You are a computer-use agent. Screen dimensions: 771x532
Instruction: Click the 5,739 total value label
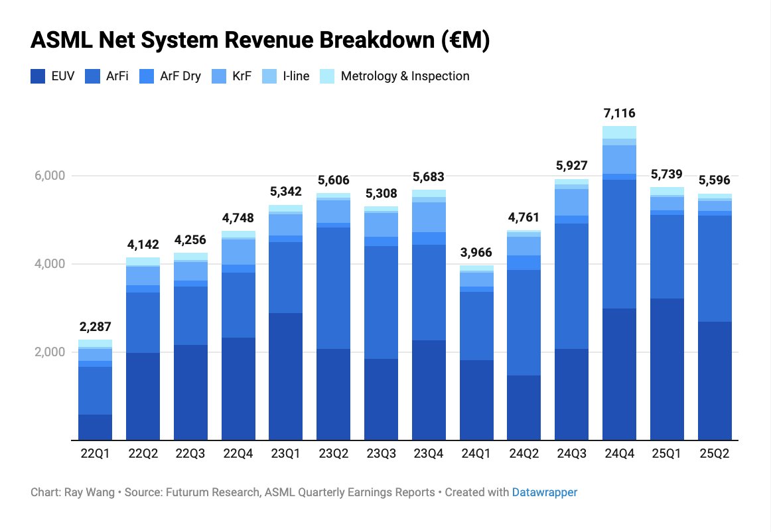[x=667, y=174]
